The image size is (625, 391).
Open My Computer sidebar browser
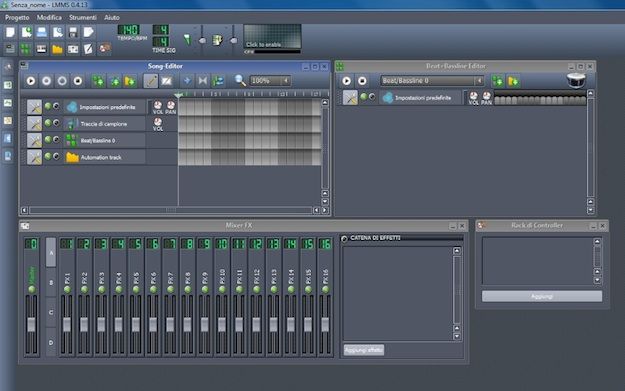(8, 156)
